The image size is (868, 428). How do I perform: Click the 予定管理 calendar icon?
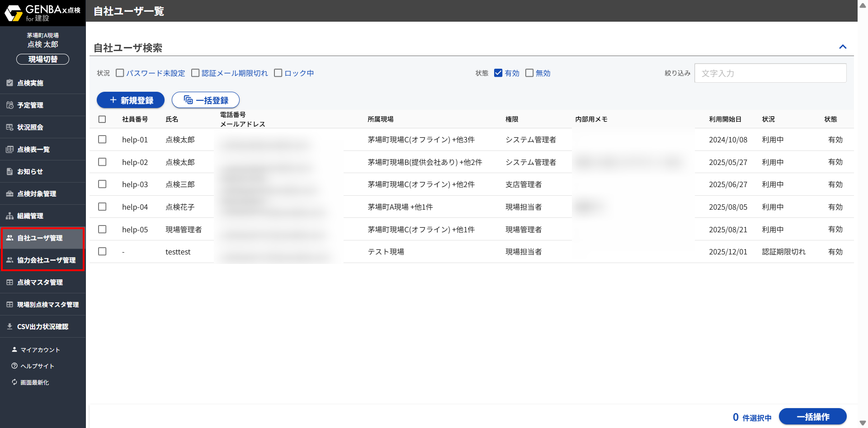(9, 105)
